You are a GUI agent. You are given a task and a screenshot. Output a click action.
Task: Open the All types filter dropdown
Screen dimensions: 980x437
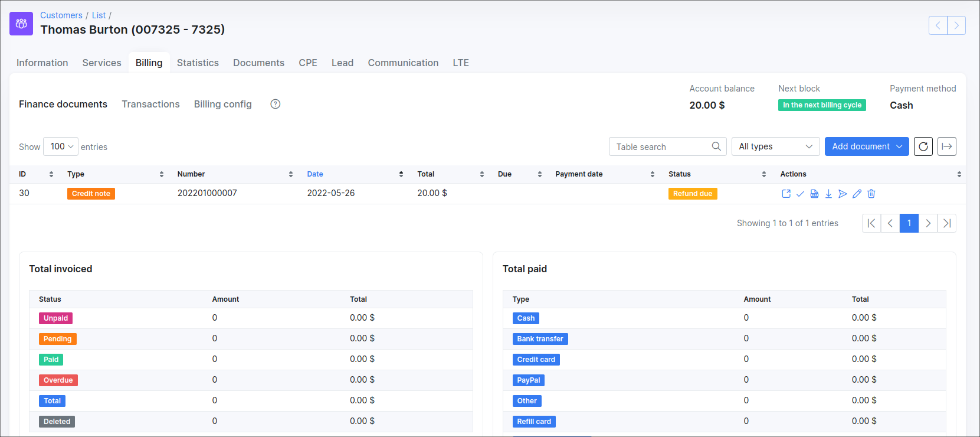pos(775,146)
